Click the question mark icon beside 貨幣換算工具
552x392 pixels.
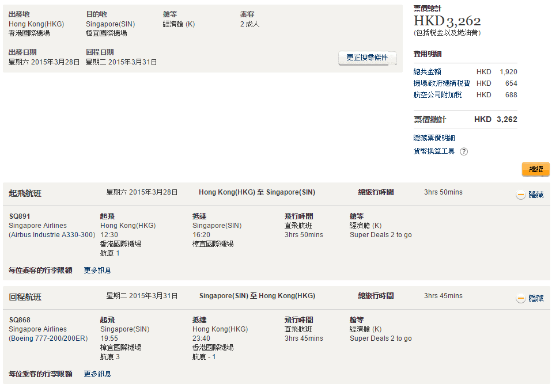point(464,152)
